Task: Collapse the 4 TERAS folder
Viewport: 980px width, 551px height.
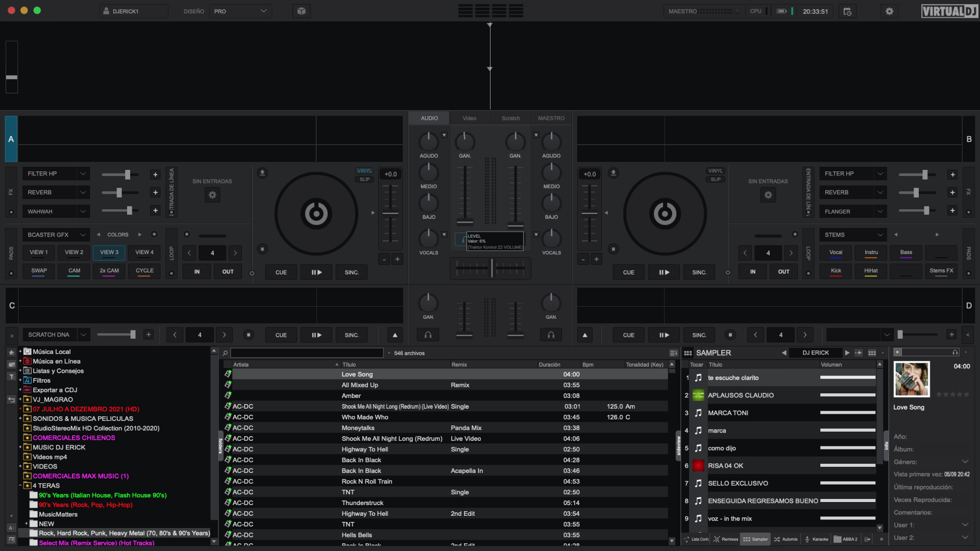Action: [x=20, y=486]
